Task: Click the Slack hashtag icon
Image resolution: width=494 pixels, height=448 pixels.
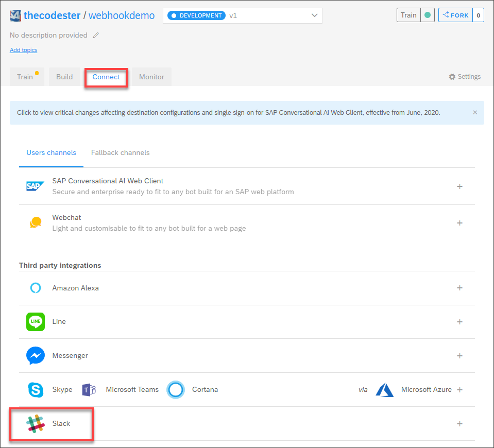Action: 36,424
